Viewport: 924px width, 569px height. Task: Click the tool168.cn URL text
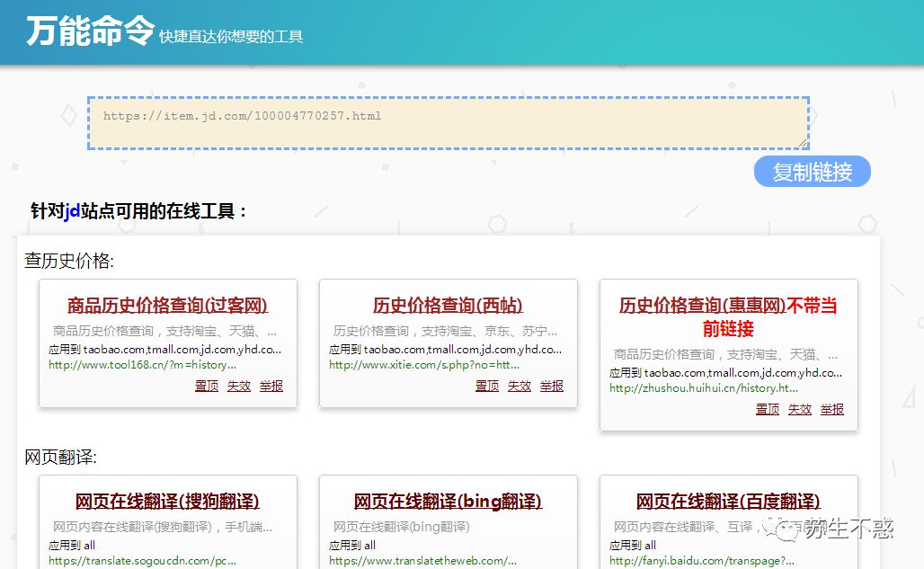pyautogui.click(x=142, y=365)
